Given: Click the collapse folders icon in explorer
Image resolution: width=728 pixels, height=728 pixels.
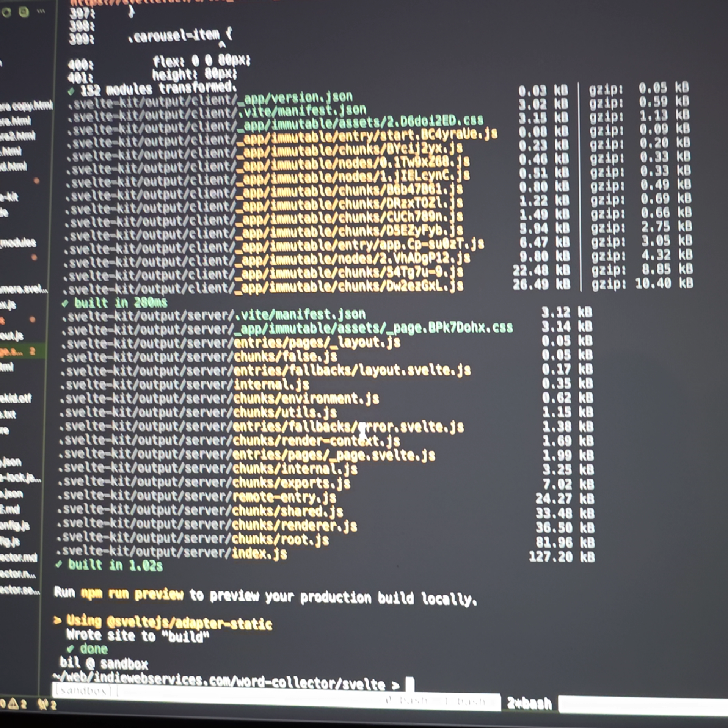Looking at the screenshot, I should click(24, 12).
